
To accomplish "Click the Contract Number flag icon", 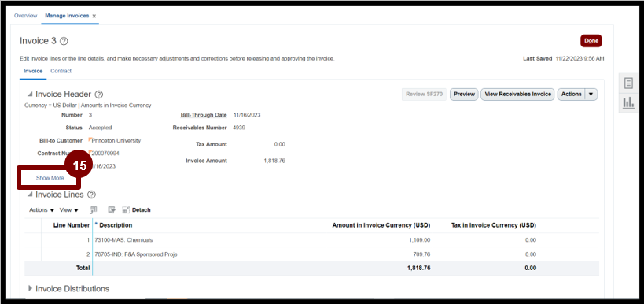I will (90, 152).
